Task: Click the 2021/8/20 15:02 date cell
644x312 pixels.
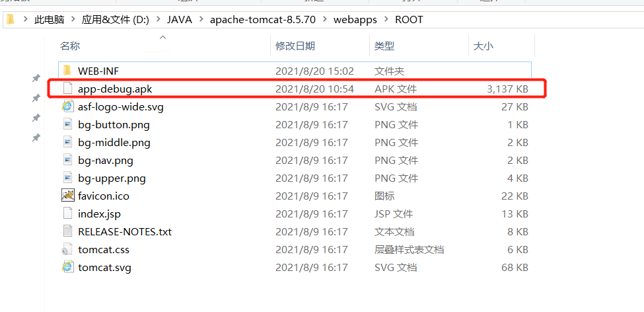Action: click(314, 71)
